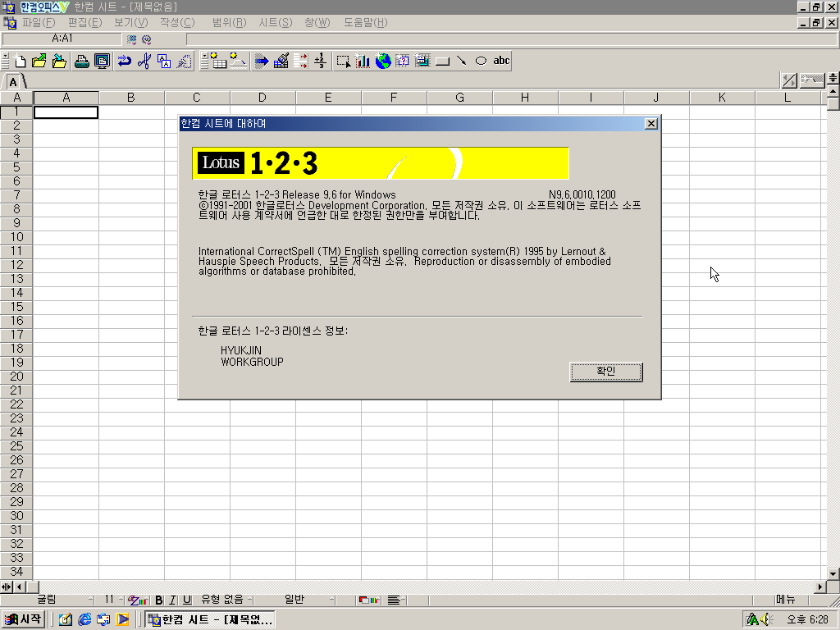Screen dimensions: 840x630
Task: Click the Windows Media Player quick launch icon
Action: point(123,619)
